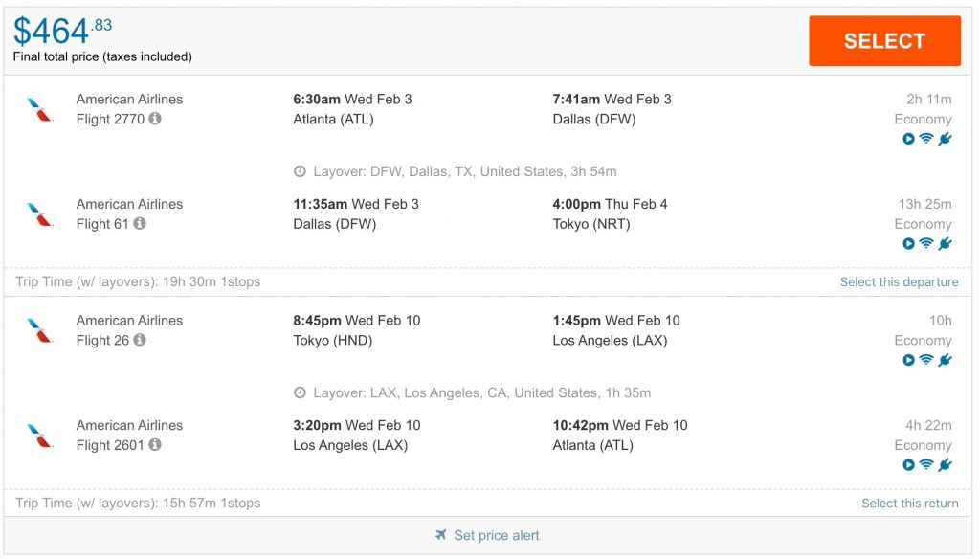
Task: Click power outlet icon for Flight 26
Action: tap(945, 360)
